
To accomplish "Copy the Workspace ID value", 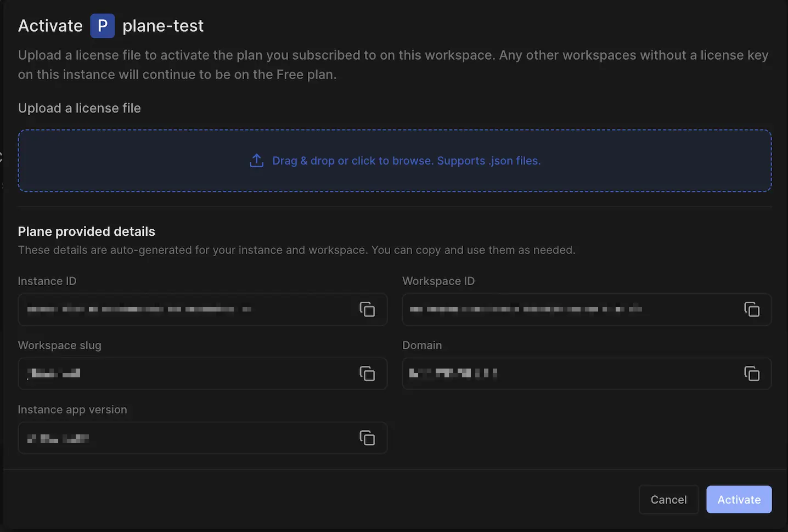I will coord(752,309).
